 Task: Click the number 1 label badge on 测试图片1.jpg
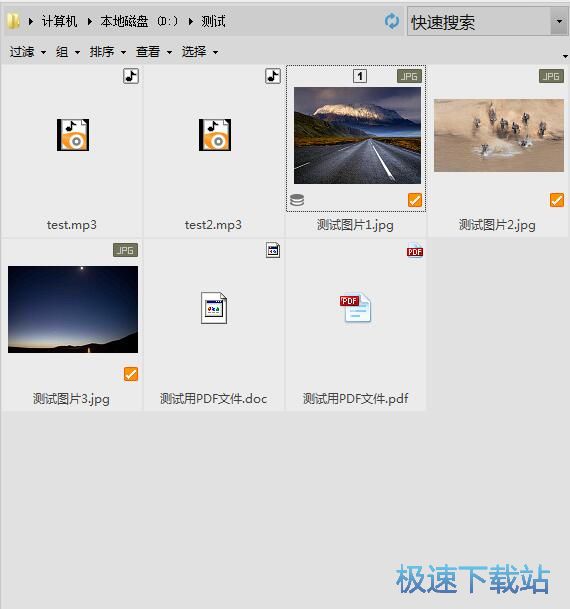coord(360,76)
